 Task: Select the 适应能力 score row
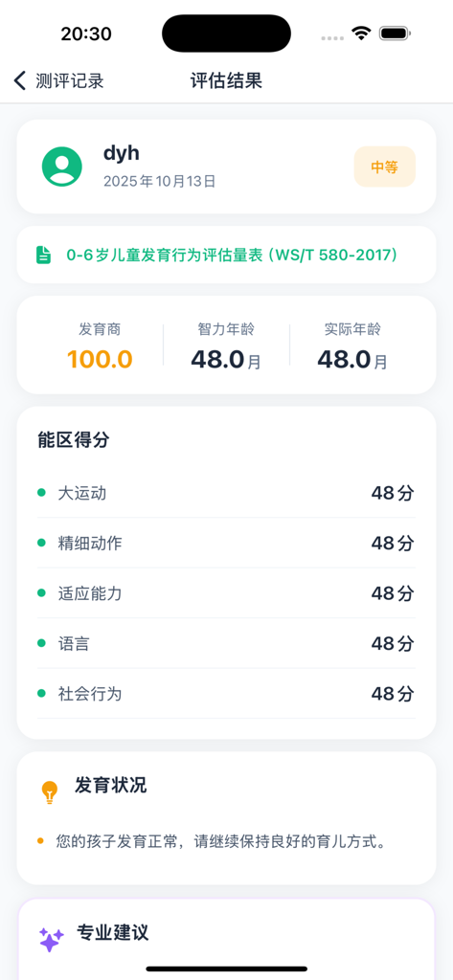(226, 593)
